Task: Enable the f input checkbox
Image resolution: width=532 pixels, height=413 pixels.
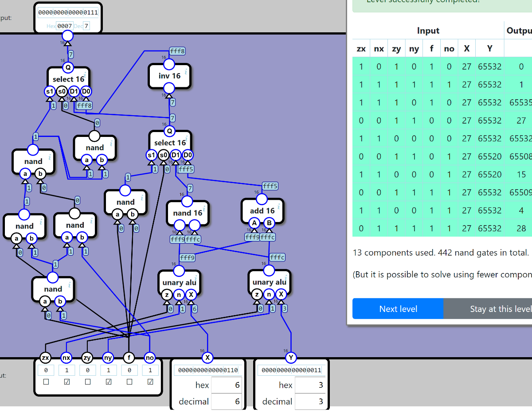Action: tap(129, 382)
